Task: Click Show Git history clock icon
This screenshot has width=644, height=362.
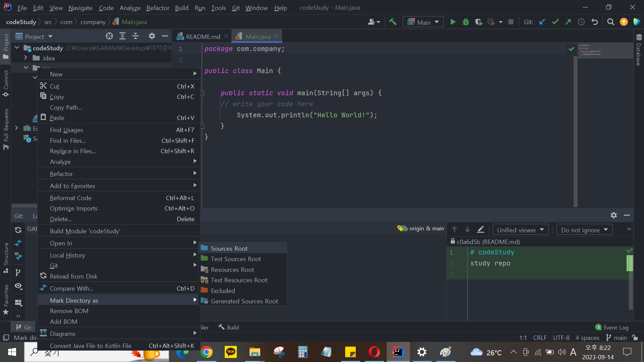Action: pyautogui.click(x=581, y=22)
